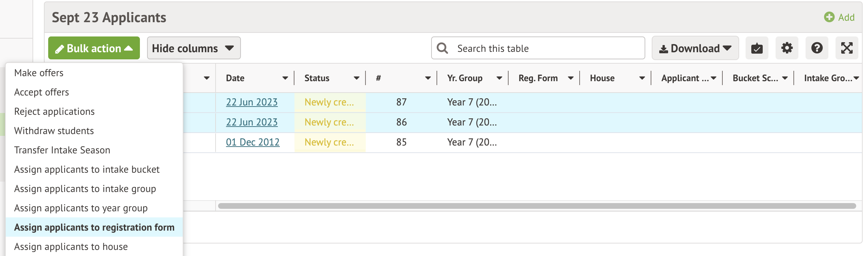Select Make offers from the menu
Image resolution: width=868 pixels, height=256 pixels.
[x=39, y=73]
